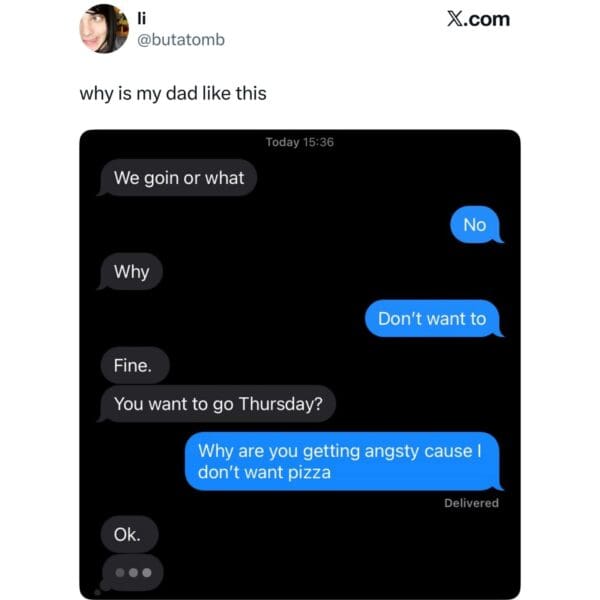Open the profile avatar picture
600x600 pixels.
(x=104, y=29)
